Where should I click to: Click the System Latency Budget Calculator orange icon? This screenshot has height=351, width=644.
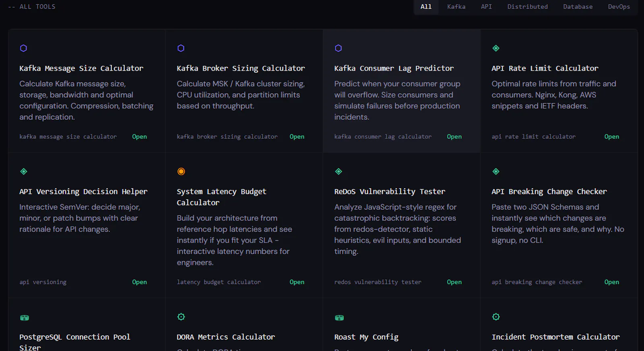tap(181, 172)
